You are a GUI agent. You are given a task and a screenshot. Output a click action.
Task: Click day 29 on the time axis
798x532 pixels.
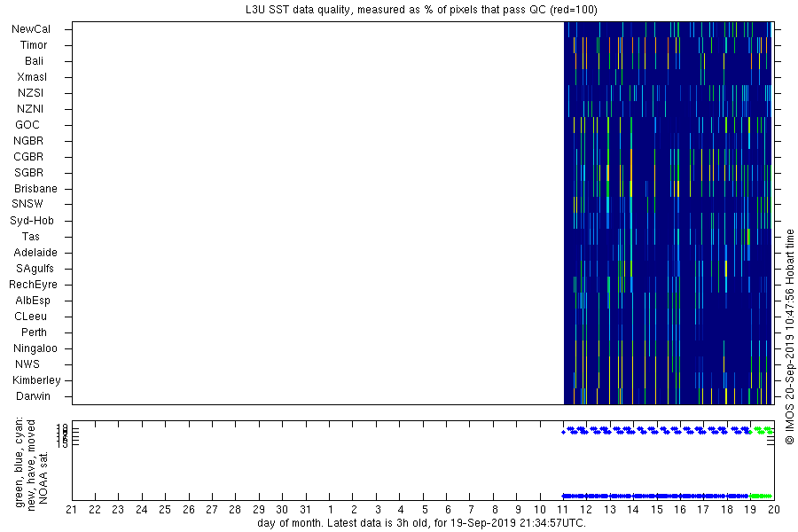click(259, 510)
